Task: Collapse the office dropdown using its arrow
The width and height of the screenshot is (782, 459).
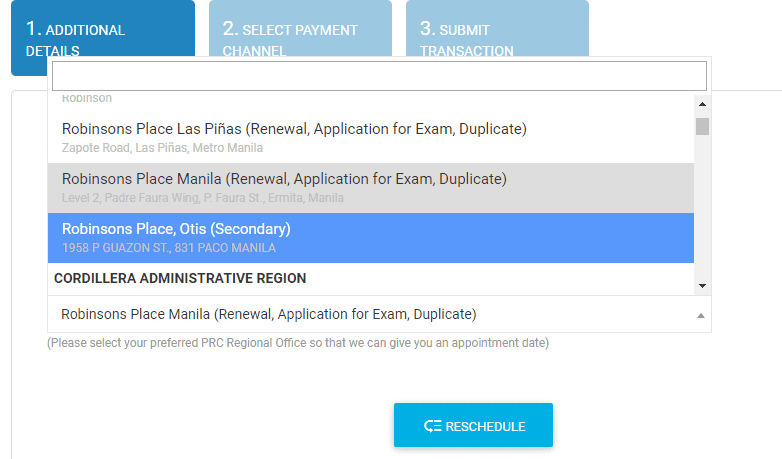Action: click(x=700, y=315)
